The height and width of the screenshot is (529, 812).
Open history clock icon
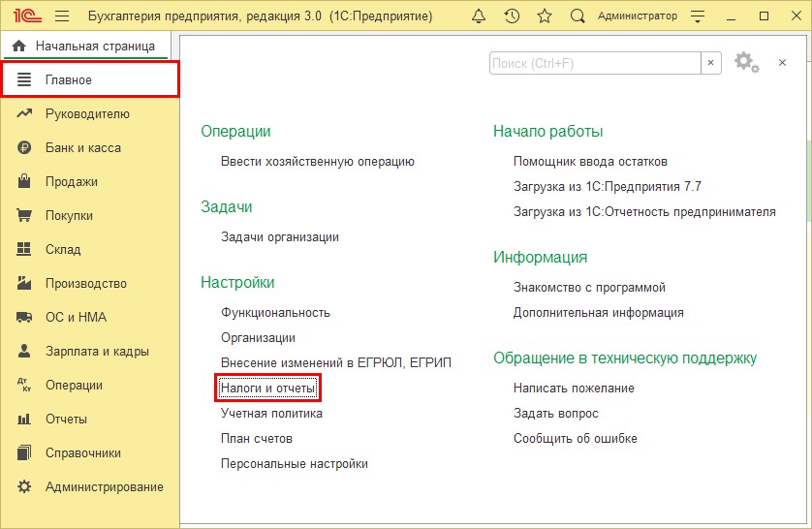[x=512, y=16]
